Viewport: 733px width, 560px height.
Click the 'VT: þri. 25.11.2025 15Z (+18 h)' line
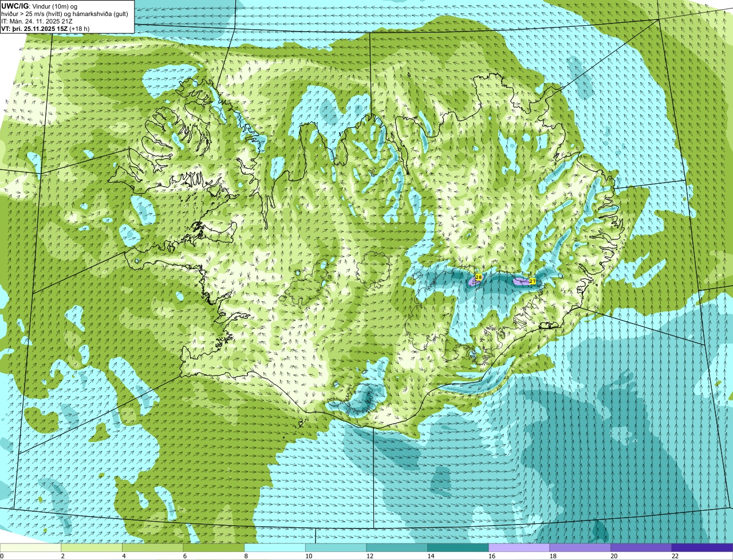click(x=46, y=29)
